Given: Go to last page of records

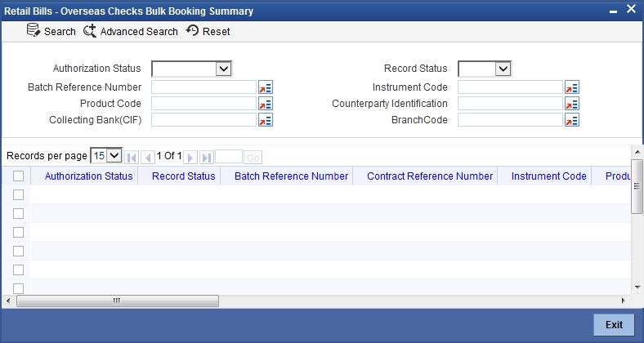Looking at the screenshot, I should click(207, 157).
